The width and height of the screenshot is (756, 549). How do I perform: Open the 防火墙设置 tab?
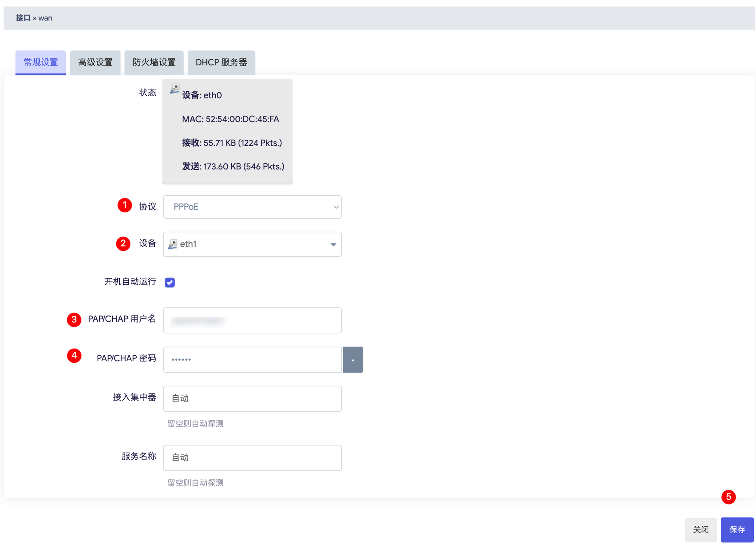[x=154, y=62]
